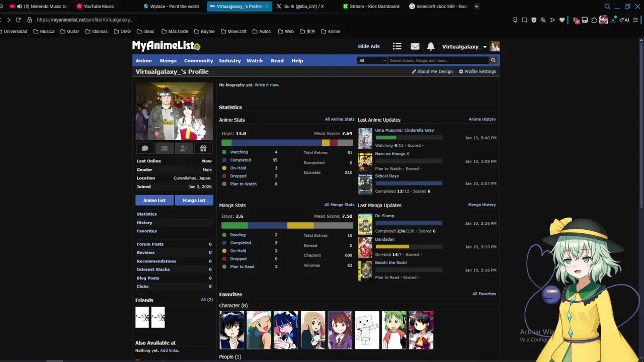Open the MyAnimeList list menu icon
644x362 pixels.
click(x=397, y=46)
